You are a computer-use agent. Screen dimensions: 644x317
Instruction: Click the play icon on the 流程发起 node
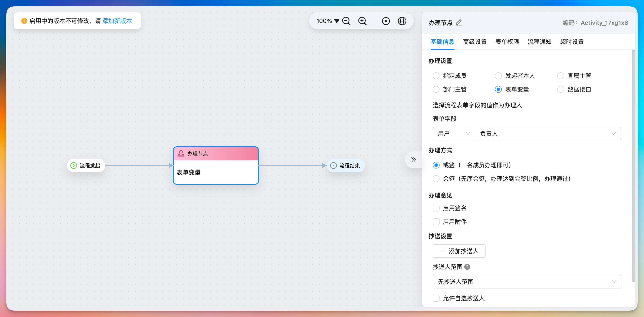[x=73, y=165]
